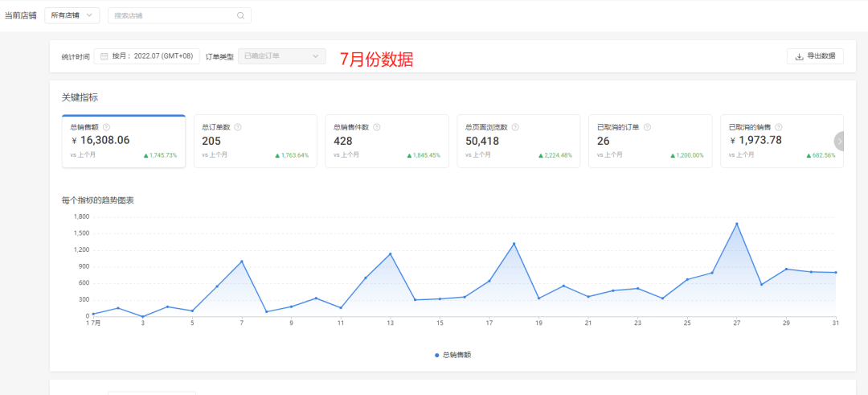Click help icon beside 总页面浏览数
The width and height of the screenshot is (868, 395).
click(515, 127)
